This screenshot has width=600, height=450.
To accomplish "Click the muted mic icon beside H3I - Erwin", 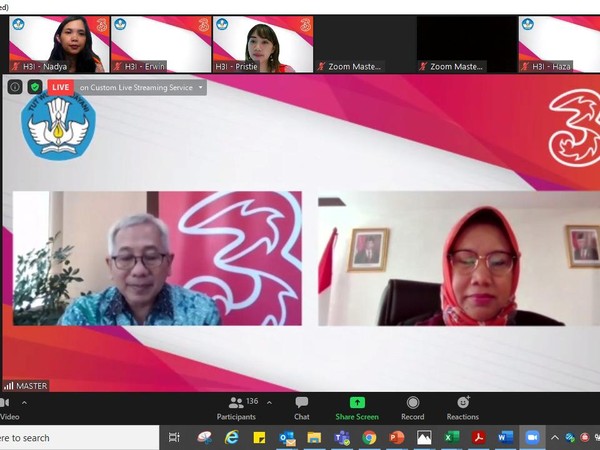I will [118, 67].
